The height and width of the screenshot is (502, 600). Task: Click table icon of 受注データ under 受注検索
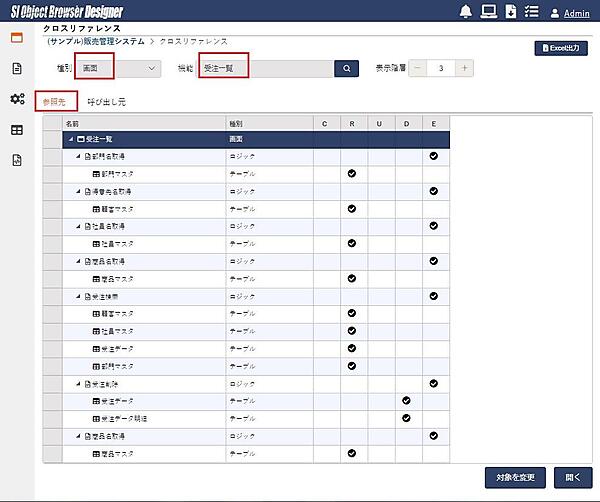[x=96, y=349]
